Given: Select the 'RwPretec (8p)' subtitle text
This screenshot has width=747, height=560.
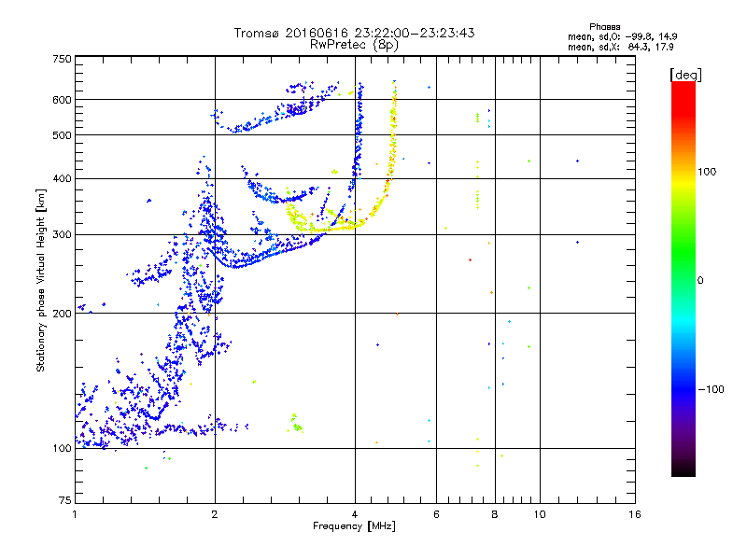Looking at the screenshot, I should tap(354, 45).
